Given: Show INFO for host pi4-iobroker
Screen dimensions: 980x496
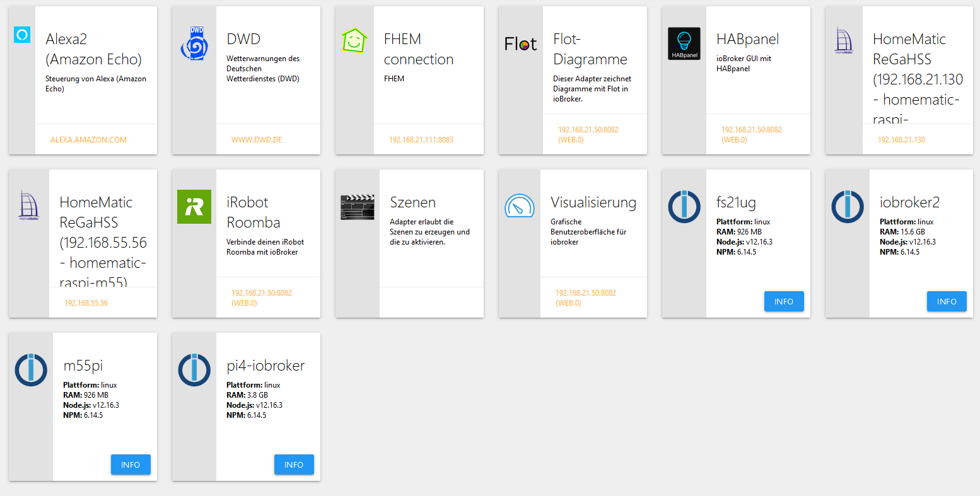Looking at the screenshot, I should (294, 464).
